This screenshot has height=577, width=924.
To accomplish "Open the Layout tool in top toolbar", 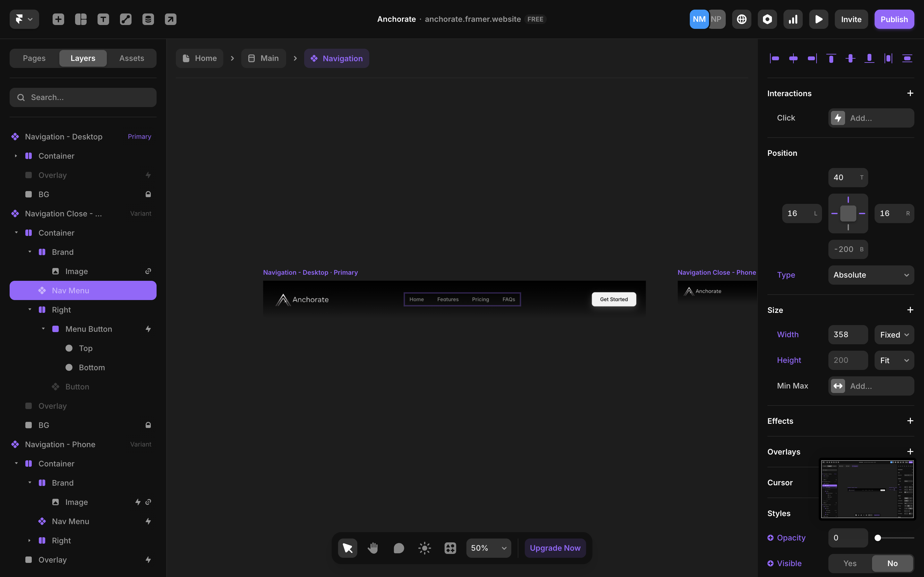I will (81, 19).
